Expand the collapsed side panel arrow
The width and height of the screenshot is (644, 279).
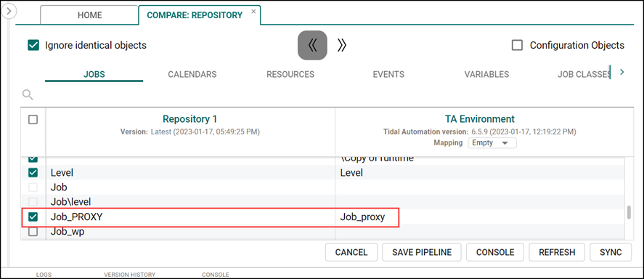[9, 11]
